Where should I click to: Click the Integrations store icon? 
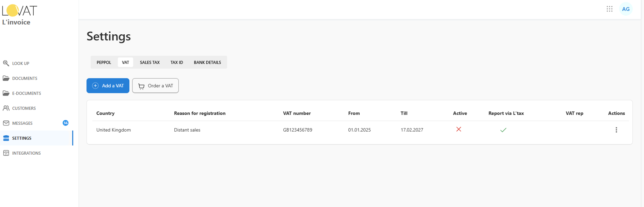[x=6, y=153]
